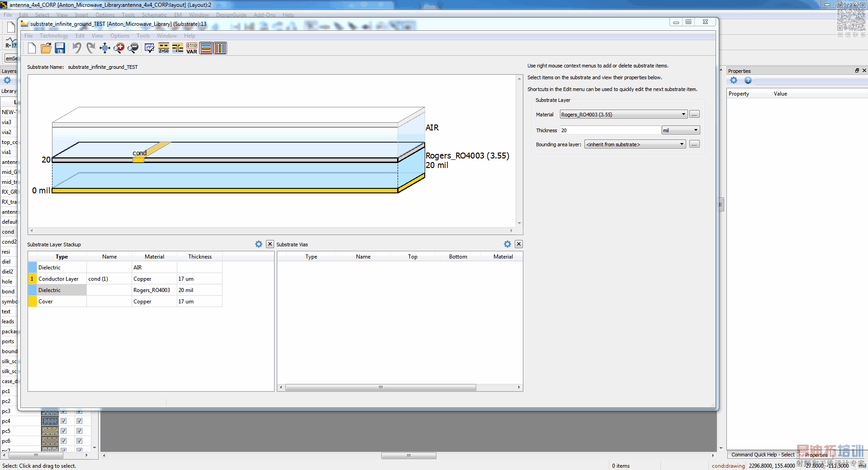Close the Properties panel
Image resolution: width=868 pixels, height=470 pixels.
[x=864, y=71]
